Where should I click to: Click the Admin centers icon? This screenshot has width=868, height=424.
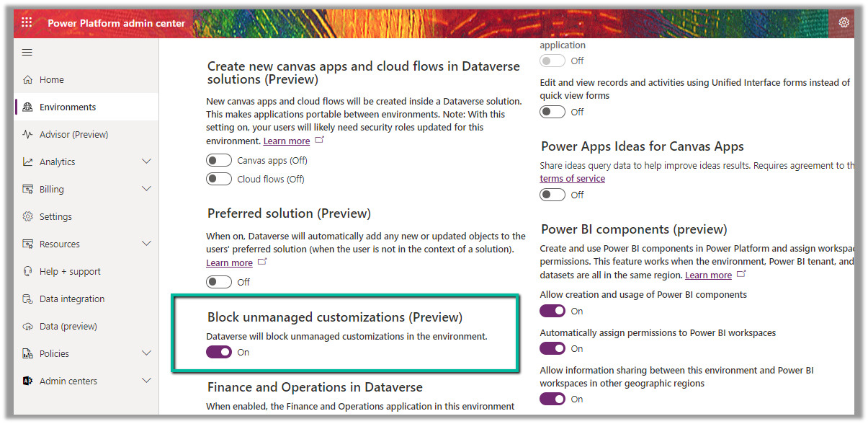[x=28, y=381]
